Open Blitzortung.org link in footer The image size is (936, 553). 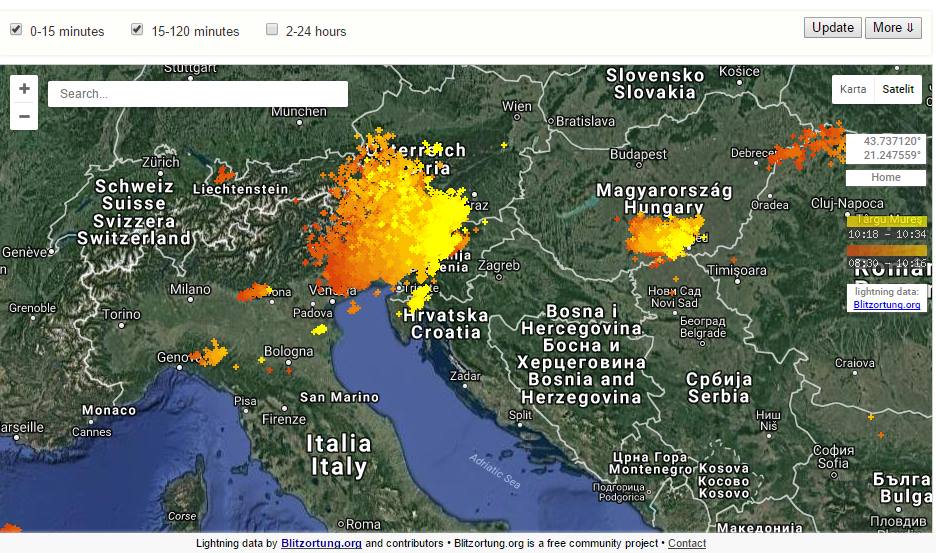321,544
